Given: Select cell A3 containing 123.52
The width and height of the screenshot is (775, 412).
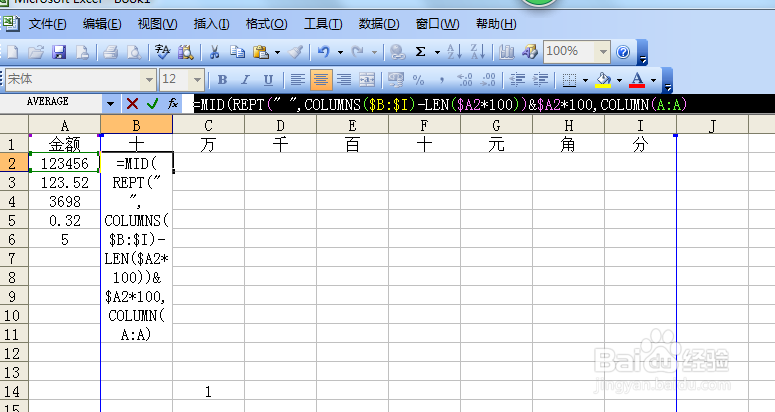Looking at the screenshot, I should [x=64, y=182].
